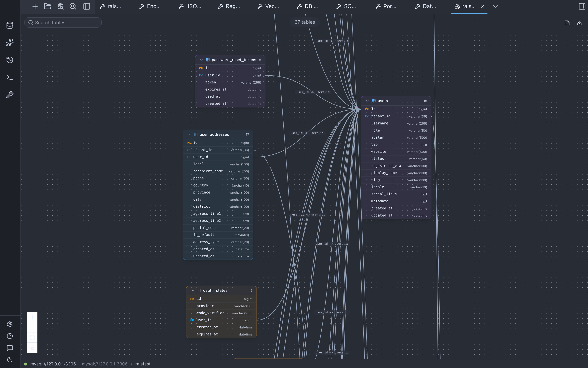588x368 pixels.
Task: Select the recipient_name column in user_addresses
Action: click(x=218, y=171)
